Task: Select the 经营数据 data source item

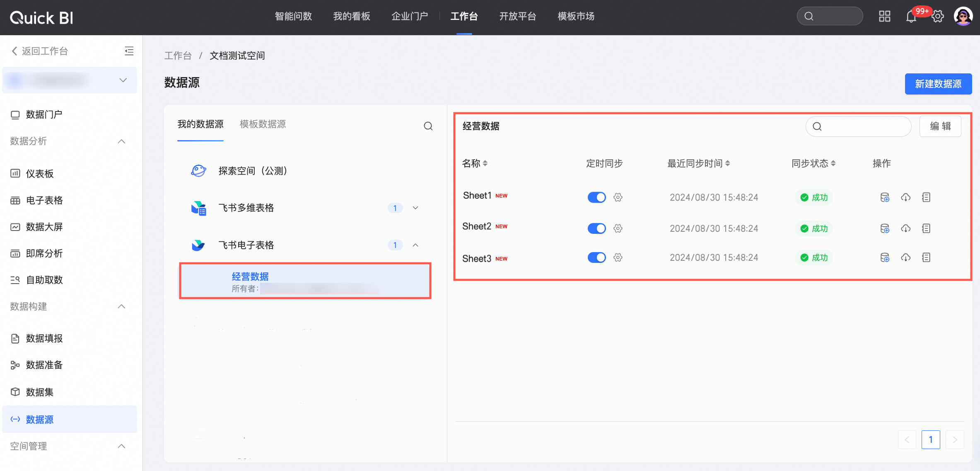Action: pyautogui.click(x=305, y=281)
